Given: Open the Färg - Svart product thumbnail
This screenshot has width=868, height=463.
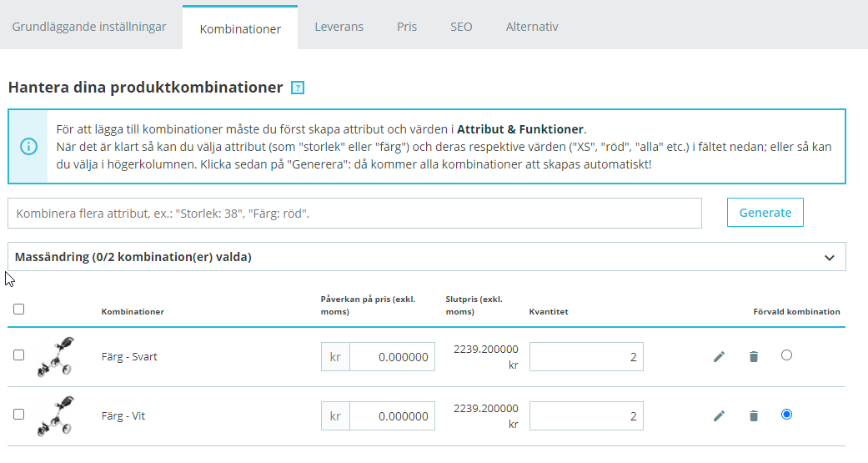Looking at the screenshot, I should pos(55,357).
